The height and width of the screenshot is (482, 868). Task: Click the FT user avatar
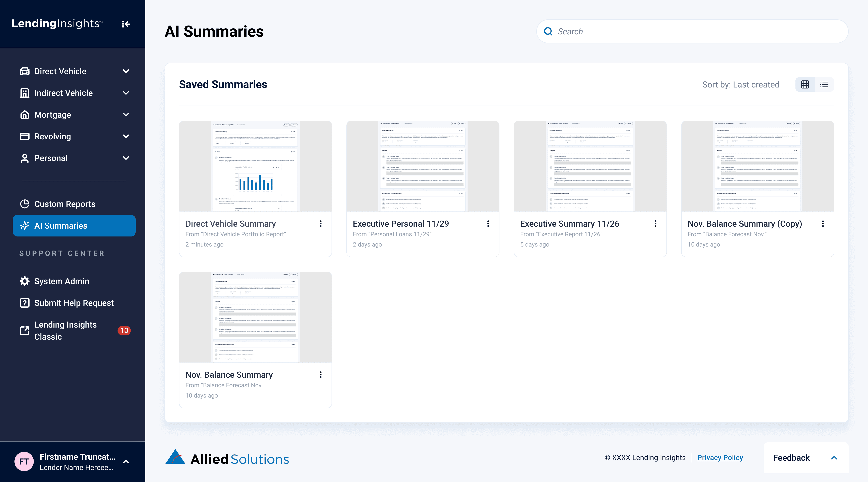(24, 461)
